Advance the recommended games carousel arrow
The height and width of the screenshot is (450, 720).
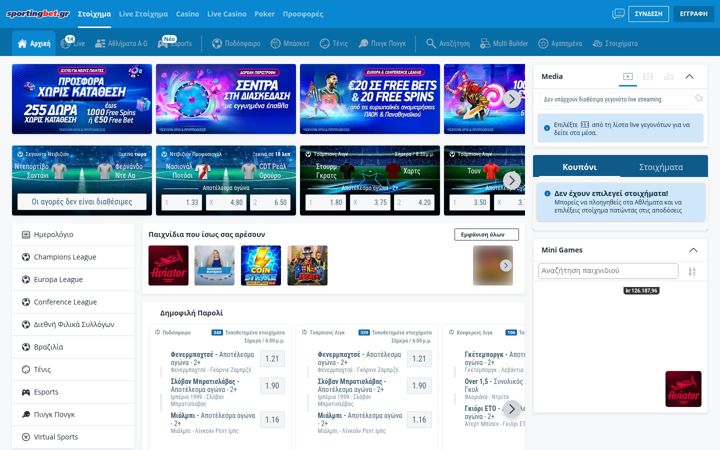pyautogui.click(x=506, y=265)
